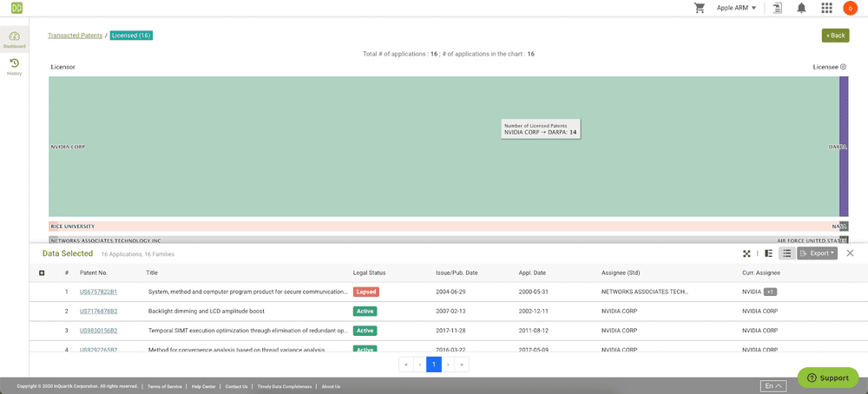
Task: Go back using the Back button
Action: click(x=835, y=36)
